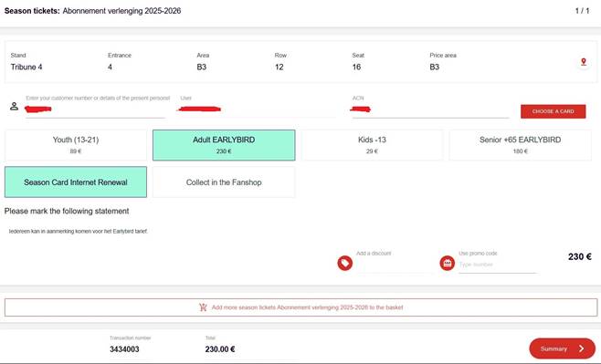The width and height of the screenshot is (601, 364).
Task: Click transaction number 3434003
Action: (124, 349)
